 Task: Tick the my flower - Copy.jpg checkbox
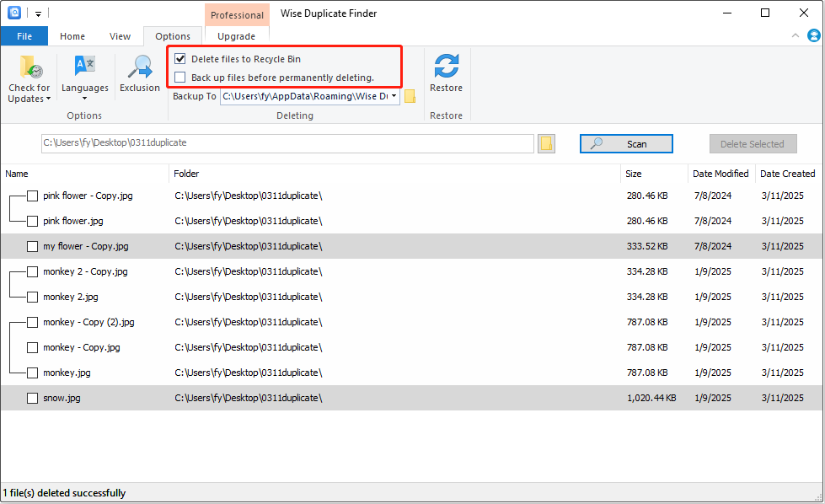click(33, 246)
